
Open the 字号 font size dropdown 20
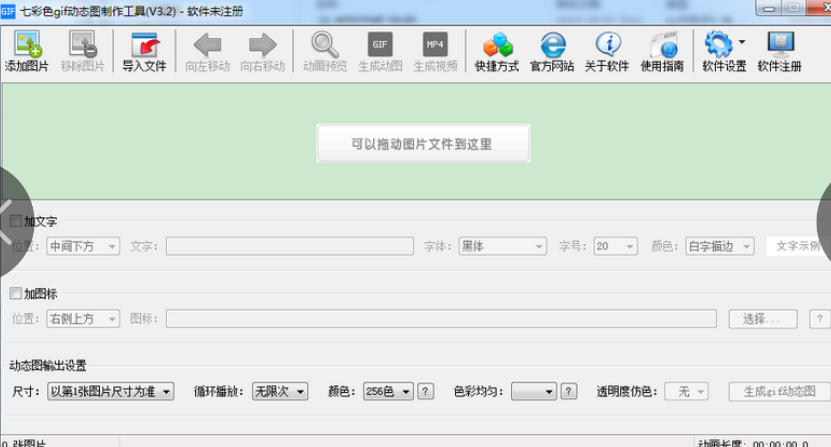615,246
